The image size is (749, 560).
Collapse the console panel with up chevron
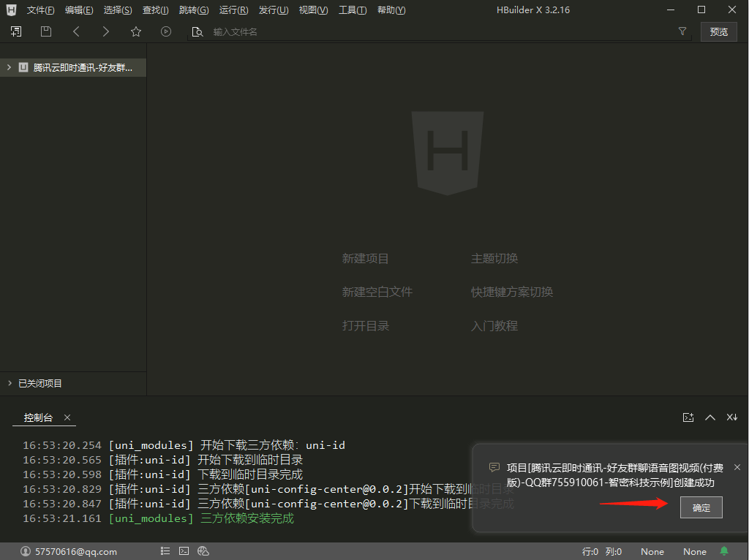pyautogui.click(x=710, y=417)
